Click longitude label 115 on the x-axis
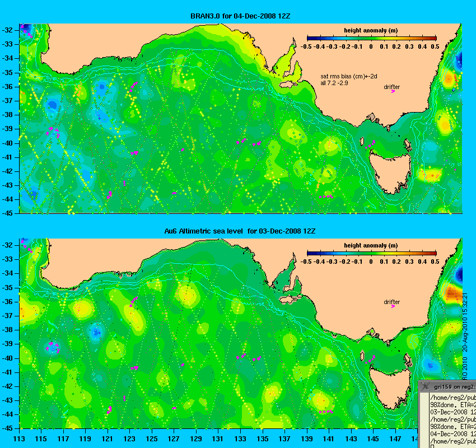 pyautogui.click(x=41, y=439)
